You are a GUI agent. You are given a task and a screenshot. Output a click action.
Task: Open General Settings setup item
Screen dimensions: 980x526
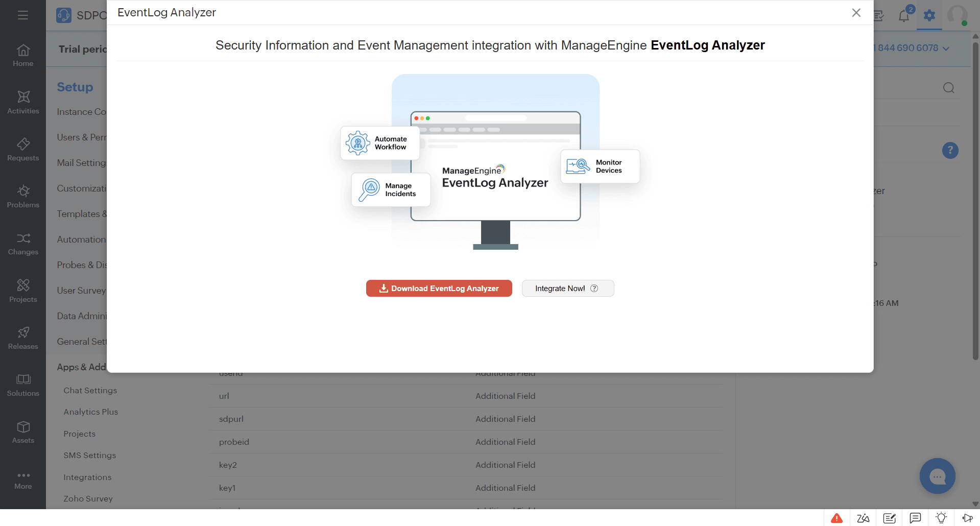(x=82, y=342)
